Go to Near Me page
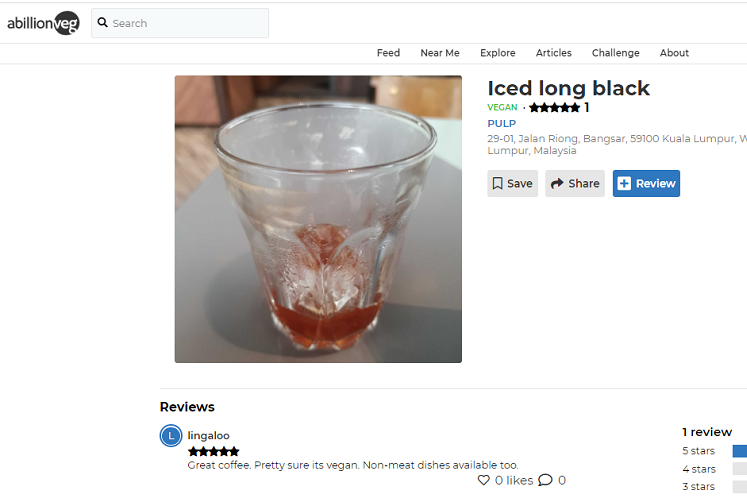The width and height of the screenshot is (747, 499). pyautogui.click(x=440, y=53)
